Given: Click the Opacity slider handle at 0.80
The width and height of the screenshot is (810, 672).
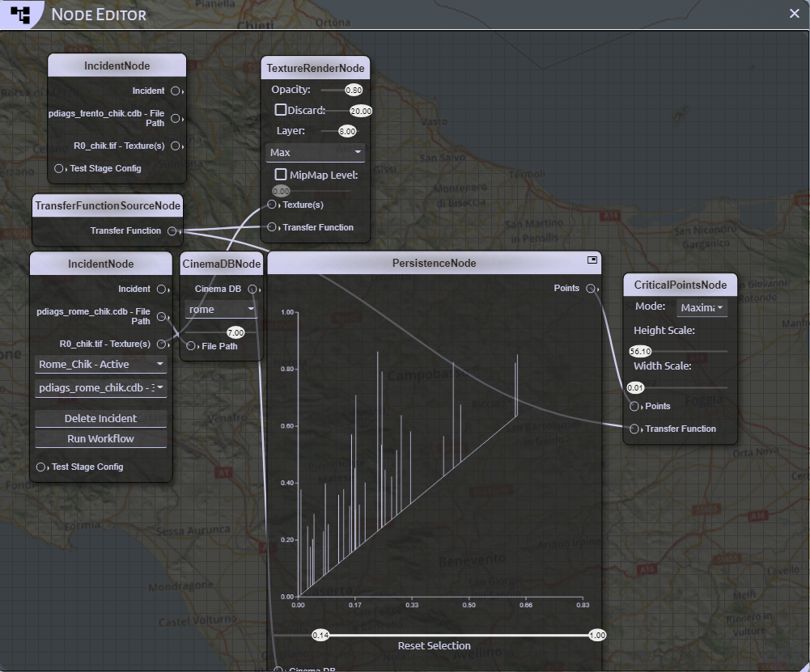Looking at the screenshot, I should (x=354, y=90).
